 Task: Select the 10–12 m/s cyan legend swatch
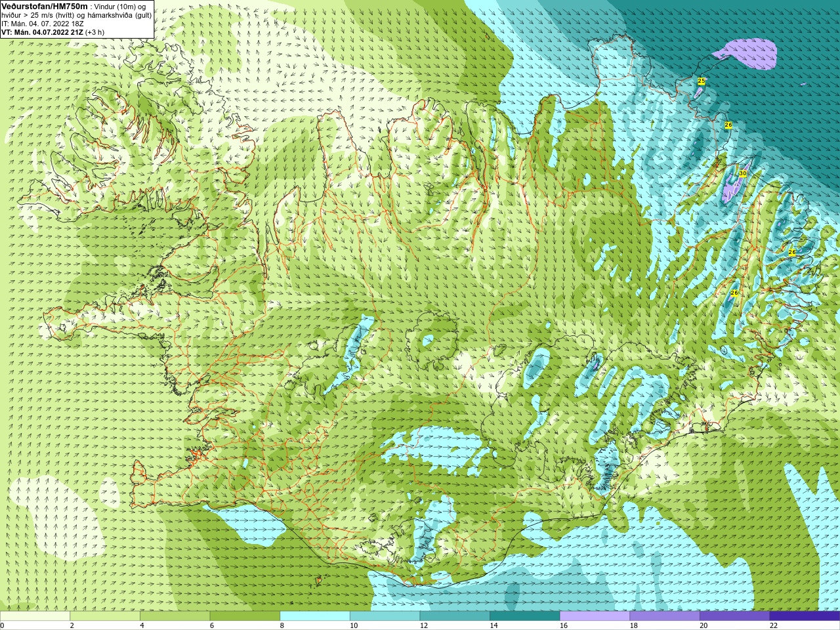[x=385, y=616]
